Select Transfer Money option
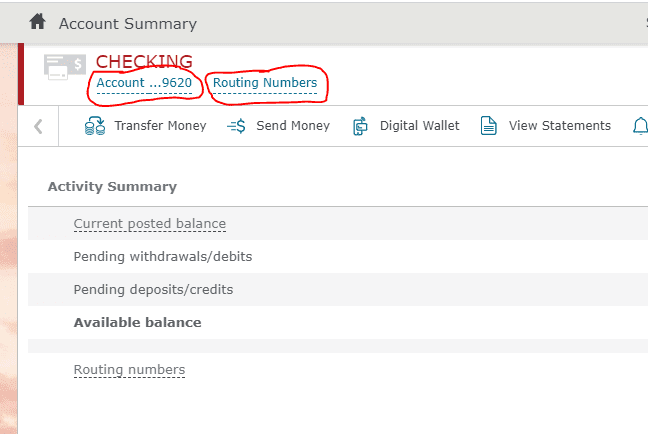The image size is (648, 434). [160, 126]
